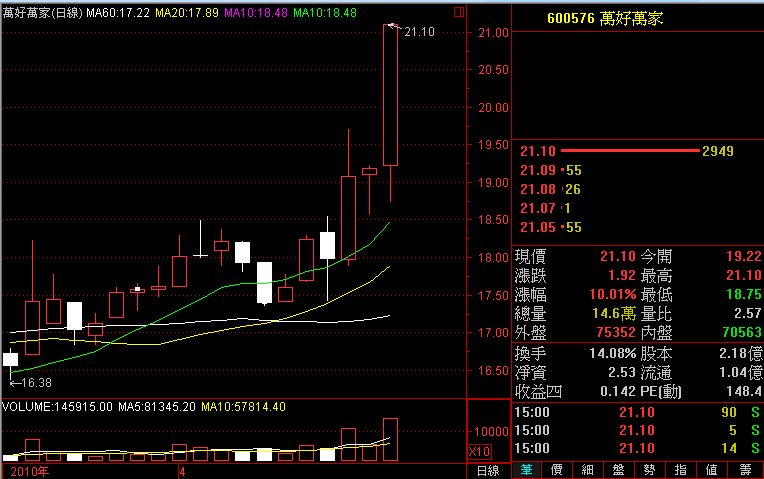The width and height of the screenshot is (764, 479).
Task: Switch to the 值 tab
Action: (711, 470)
